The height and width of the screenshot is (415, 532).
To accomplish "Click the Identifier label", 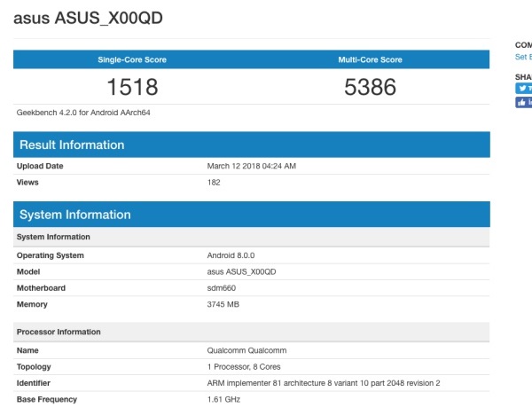I will [x=34, y=383].
